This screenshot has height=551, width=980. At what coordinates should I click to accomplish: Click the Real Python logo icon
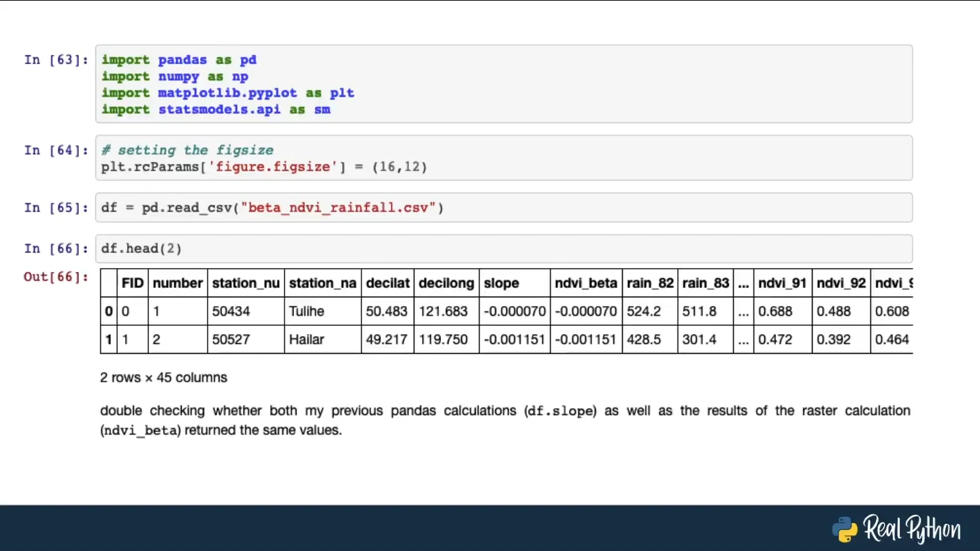pos(845,529)
